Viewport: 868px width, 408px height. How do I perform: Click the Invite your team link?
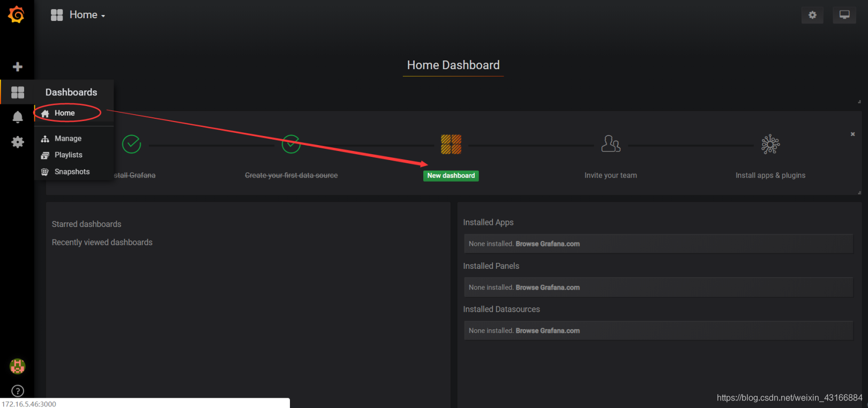click(x=611, y=175)
